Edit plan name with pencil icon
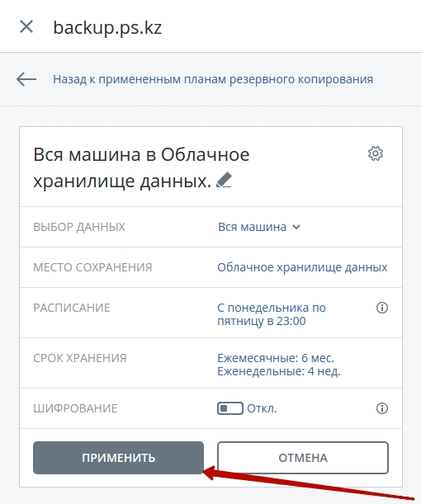The width and height of the screenshot is (421, 504). click(x=224, y=180)
